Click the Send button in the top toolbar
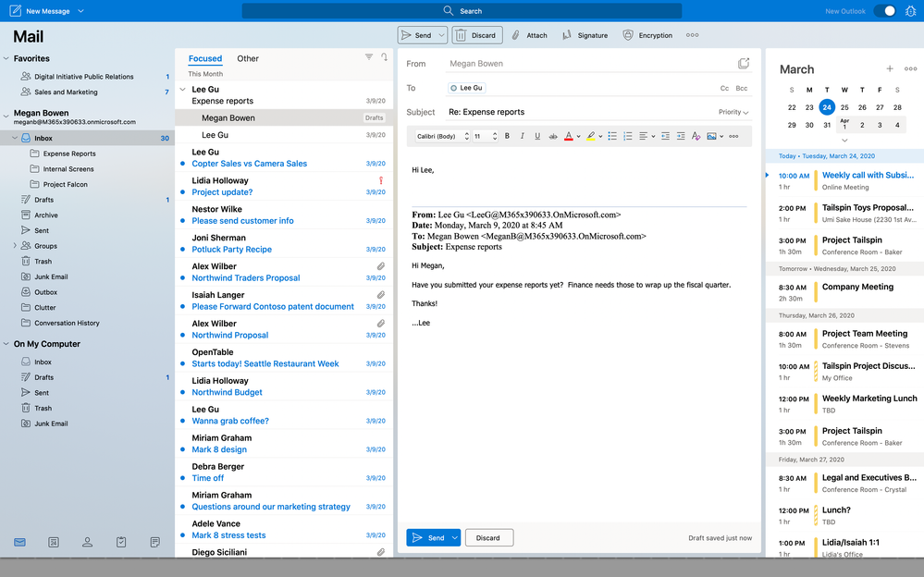This screenshot has width=924, height=577. click(416, 35)
